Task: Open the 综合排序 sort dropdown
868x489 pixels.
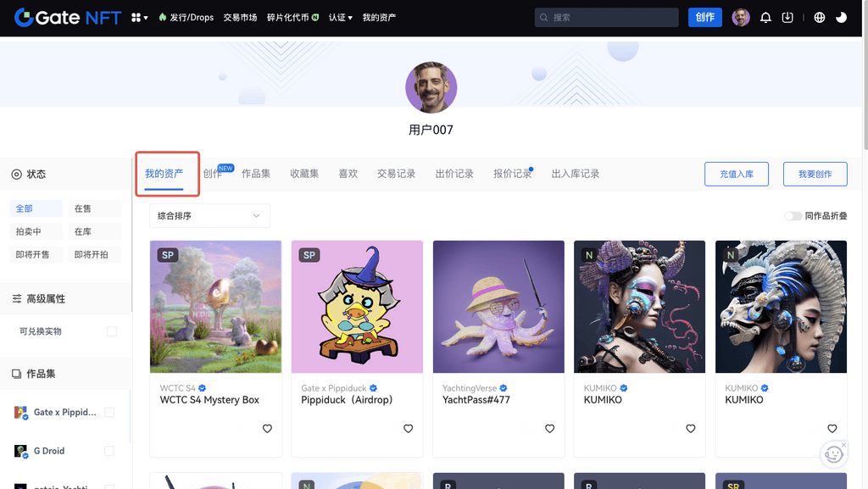Action: (209, 216)
